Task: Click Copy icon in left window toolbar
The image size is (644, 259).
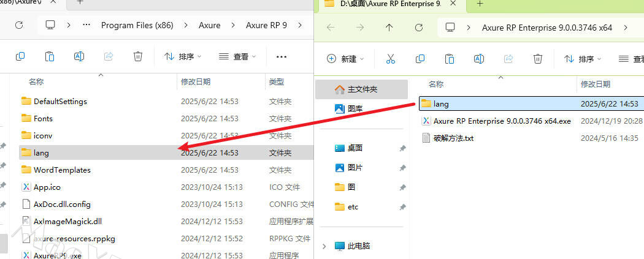Action: [20, 56]
